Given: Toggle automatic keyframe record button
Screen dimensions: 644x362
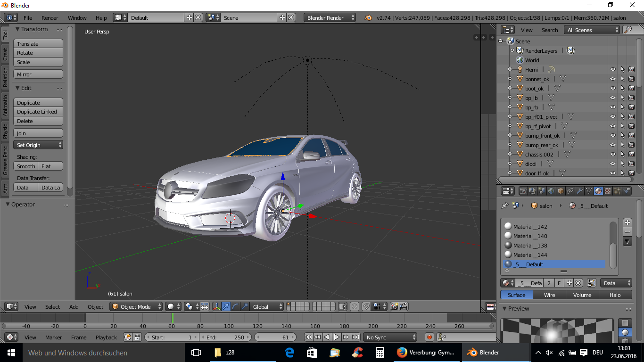Looking at the screenshot, I should tap(429, 337).
